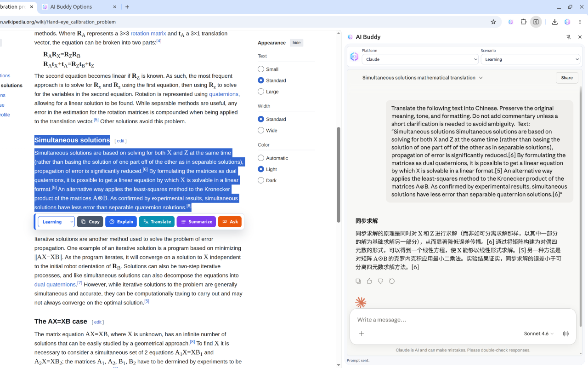Image resolution: width=588 pixels, height=368 pixels.
Task: Click the 同步求解 heading in response
Action: [367, 221]
